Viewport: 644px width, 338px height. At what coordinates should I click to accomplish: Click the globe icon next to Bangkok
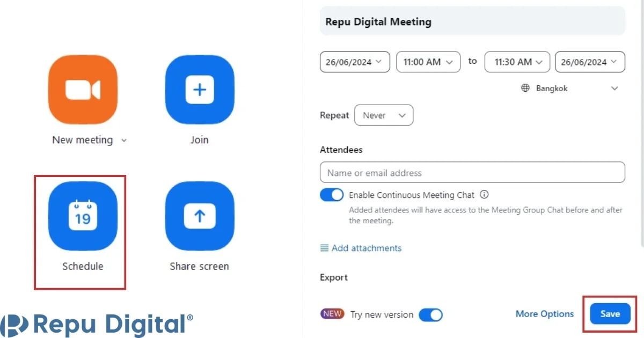[525, 88]
